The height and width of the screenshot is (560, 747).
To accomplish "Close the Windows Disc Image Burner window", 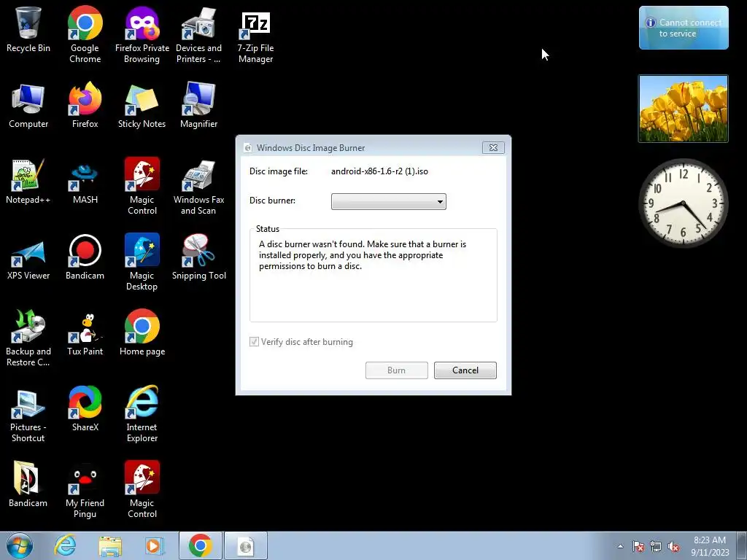I will (493, 147).
